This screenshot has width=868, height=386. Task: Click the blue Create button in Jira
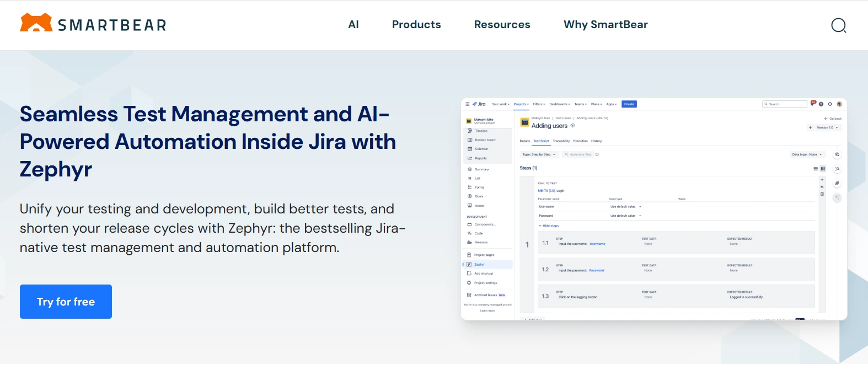pos(629,104)
